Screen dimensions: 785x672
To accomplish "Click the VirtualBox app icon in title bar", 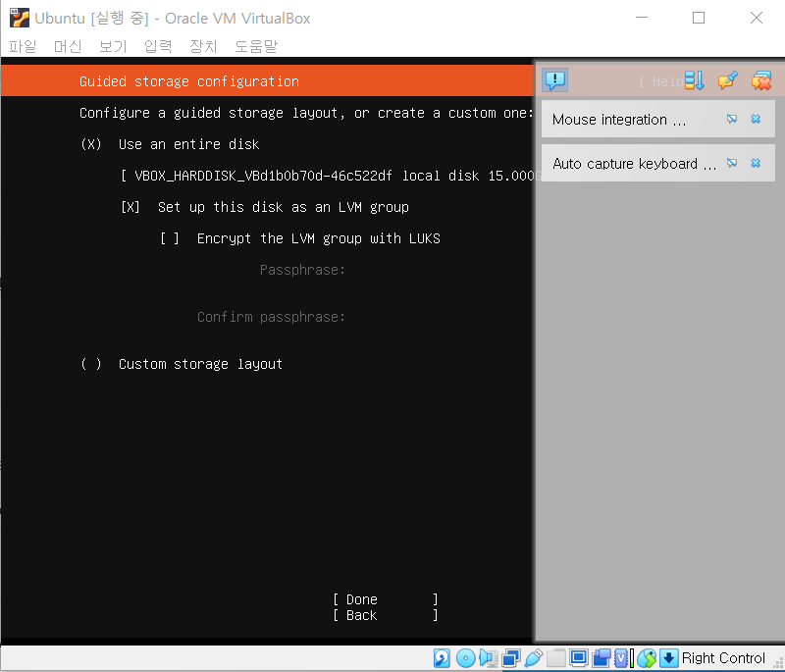I will [19, 18].
